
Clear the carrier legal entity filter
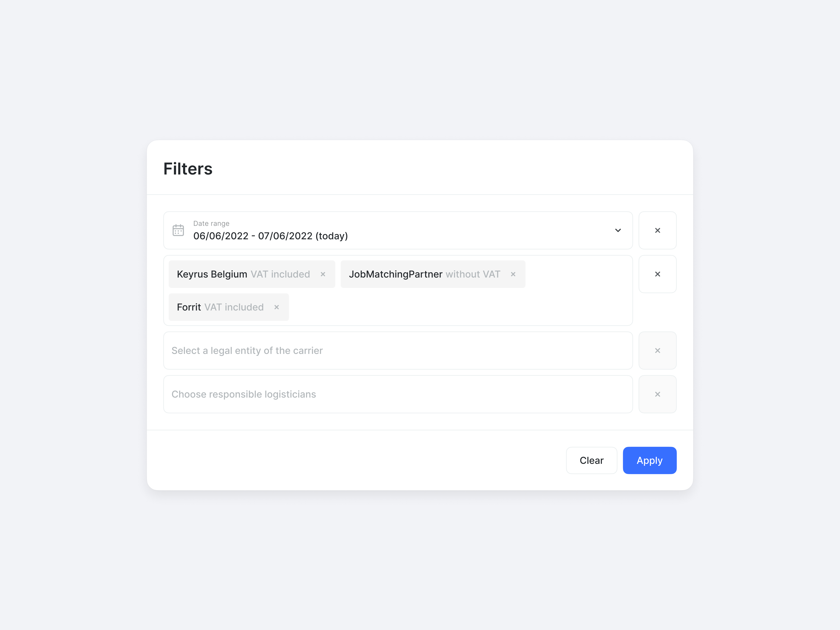657,351
